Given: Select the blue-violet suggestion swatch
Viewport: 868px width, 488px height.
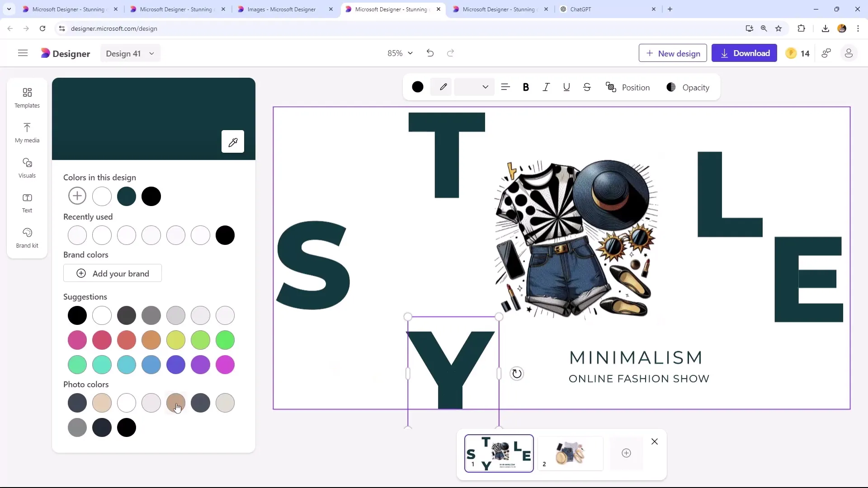Looking at the screenshot, I should 176,365.
